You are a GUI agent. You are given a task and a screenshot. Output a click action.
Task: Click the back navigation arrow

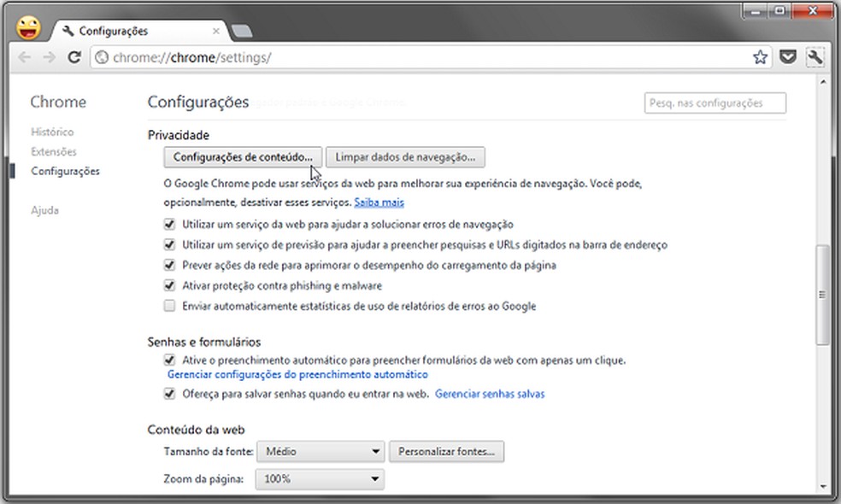[24, 57]
